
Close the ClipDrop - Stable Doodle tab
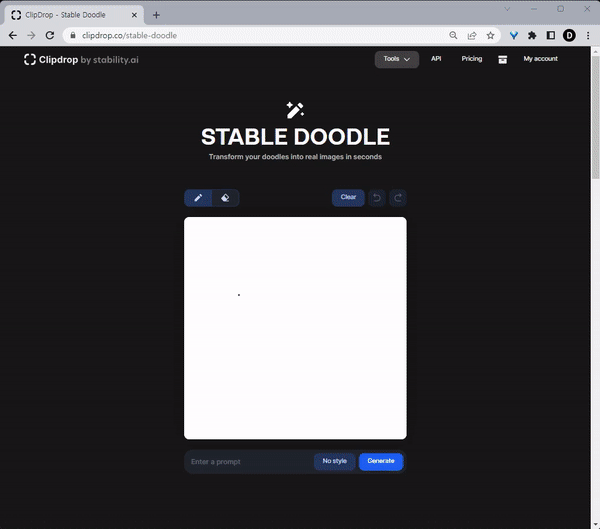134,15
